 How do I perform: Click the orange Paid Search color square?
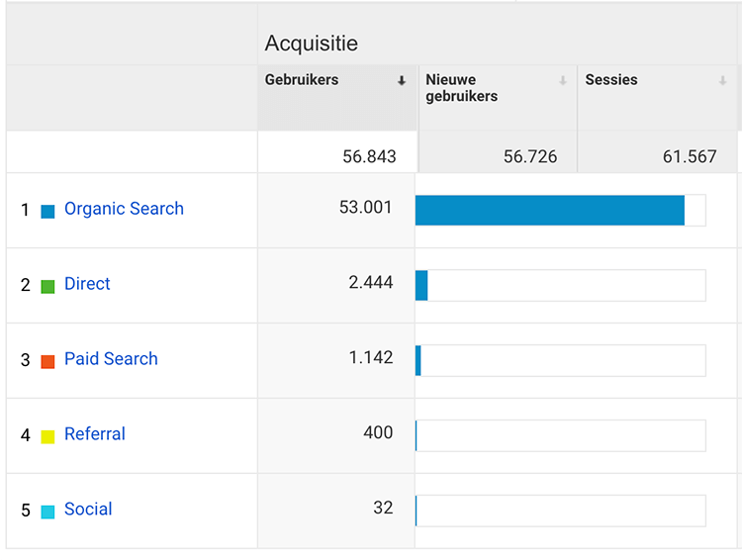(x=47, y=361)
